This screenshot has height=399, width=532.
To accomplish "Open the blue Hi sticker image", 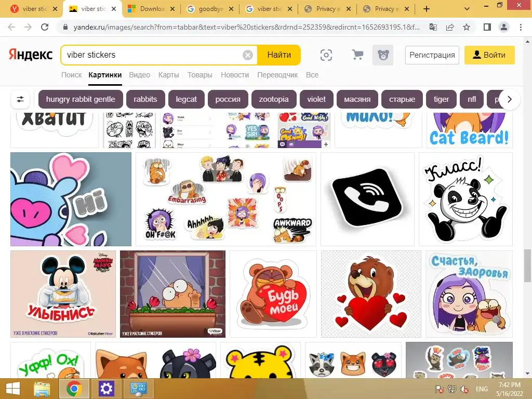I will point(71,199).
